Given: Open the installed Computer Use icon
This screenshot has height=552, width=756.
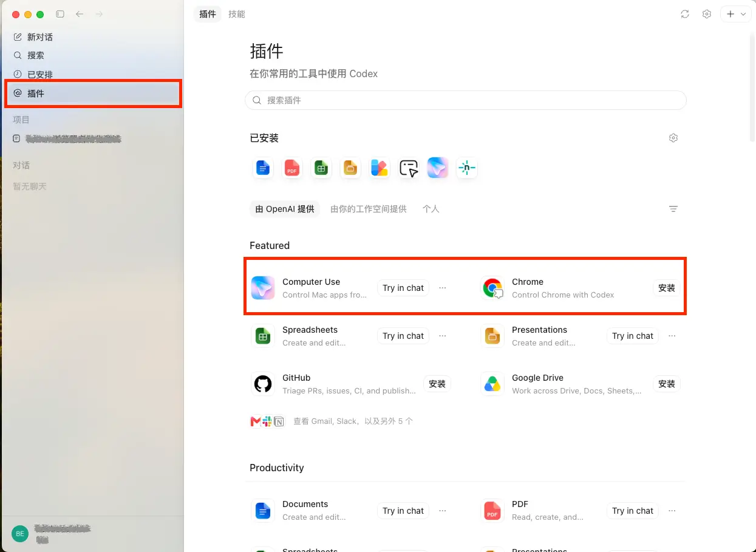Looking at the screenshot, I should (x=438, y=168).
